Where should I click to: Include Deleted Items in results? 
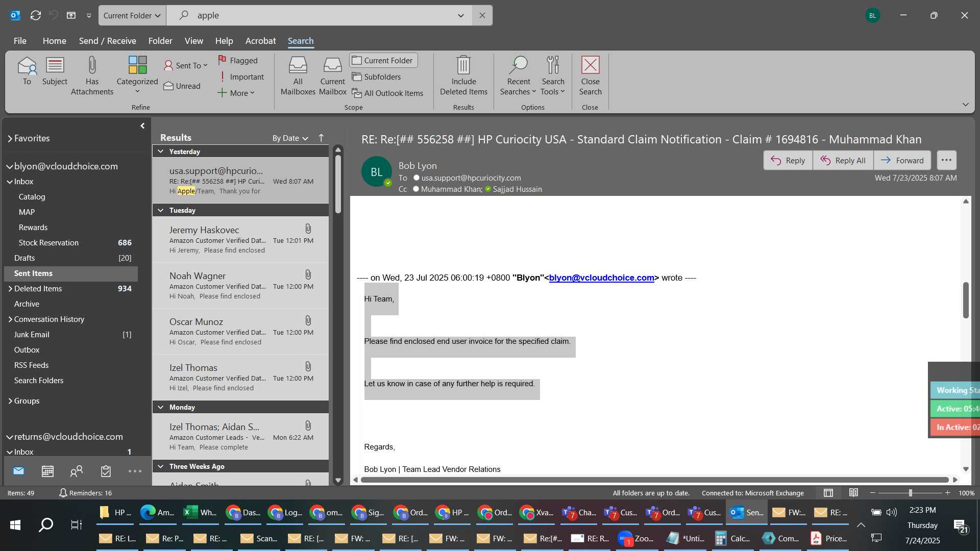tap(463, 76)
